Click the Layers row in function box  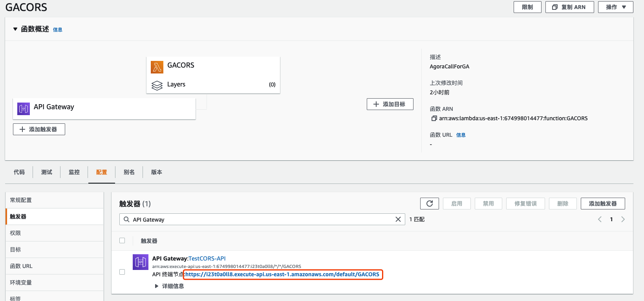(x=213, y=84)
